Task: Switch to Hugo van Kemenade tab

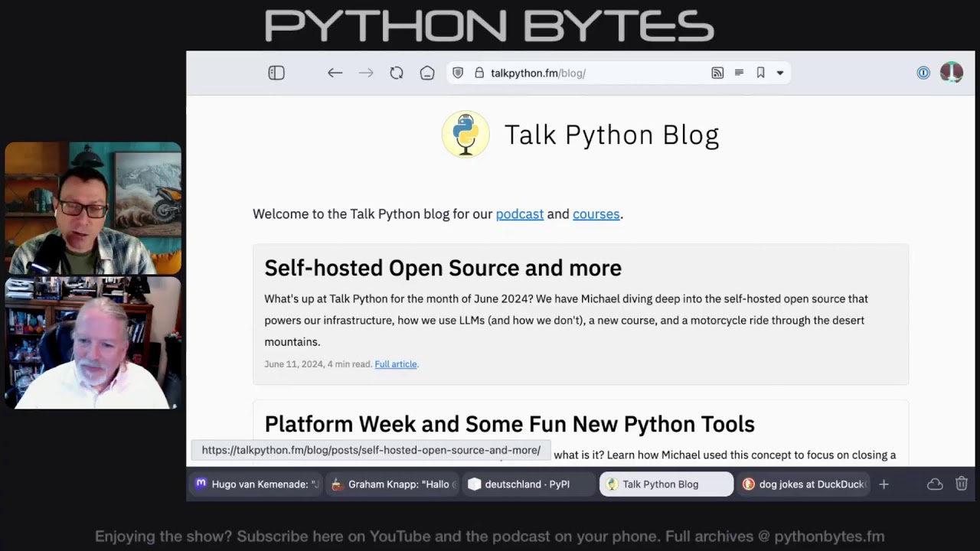Action: (x=257, y=484)
